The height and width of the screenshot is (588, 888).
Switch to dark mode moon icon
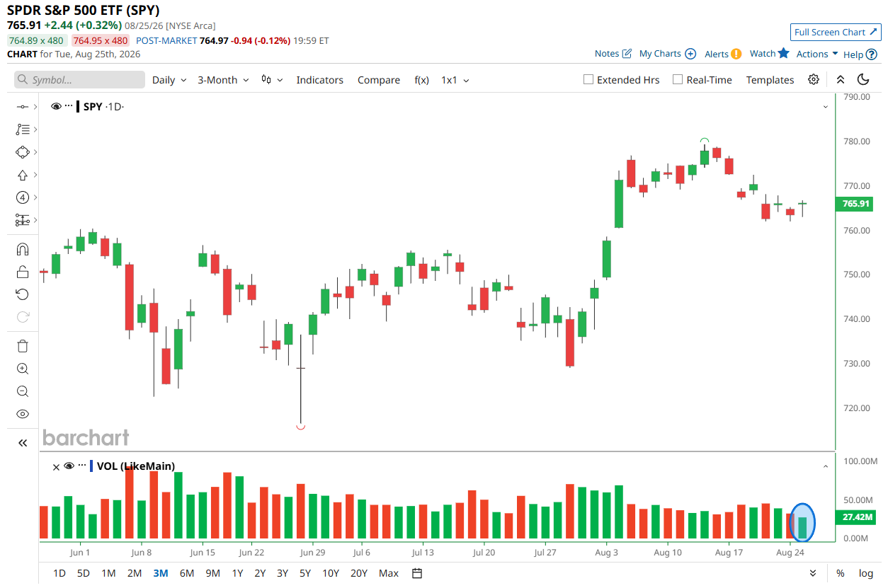[x=863, y=79]
